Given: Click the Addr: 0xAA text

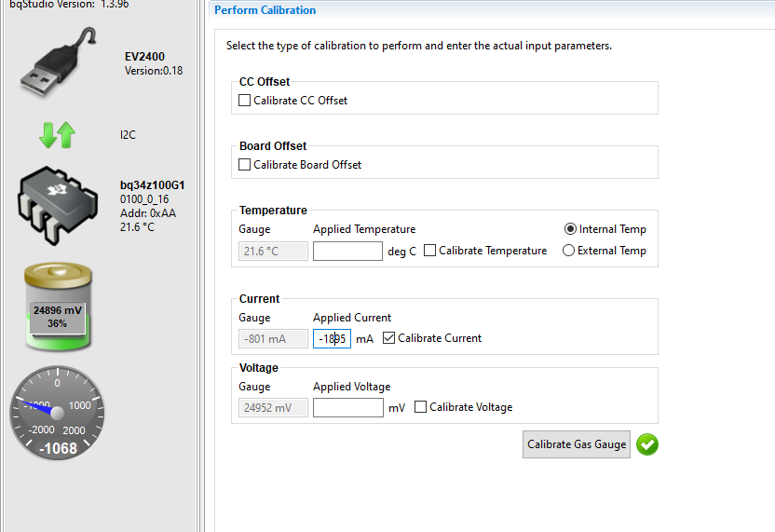Looking at the screenshot, I should tap(148, 213).
